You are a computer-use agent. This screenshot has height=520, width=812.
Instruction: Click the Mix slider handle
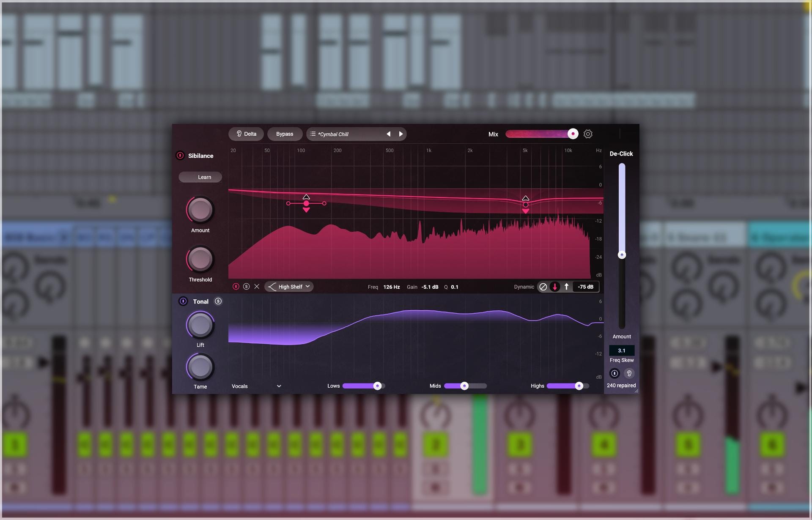tap(573, 134)
